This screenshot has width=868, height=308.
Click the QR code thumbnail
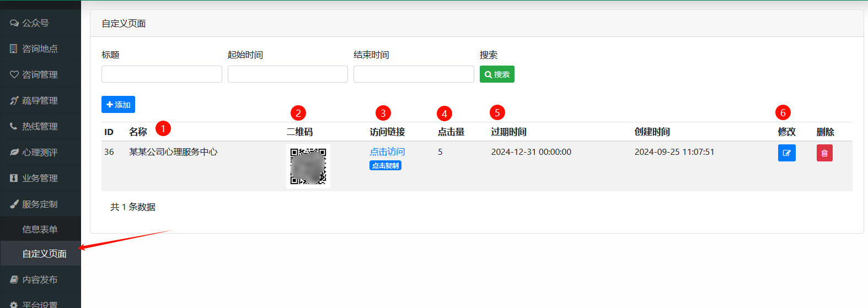point(308,166)
